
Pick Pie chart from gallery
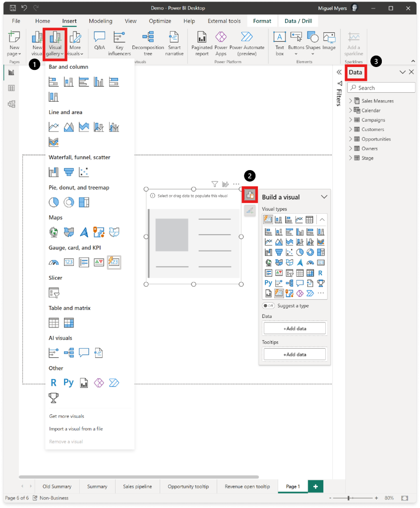(x=54, y=202)
